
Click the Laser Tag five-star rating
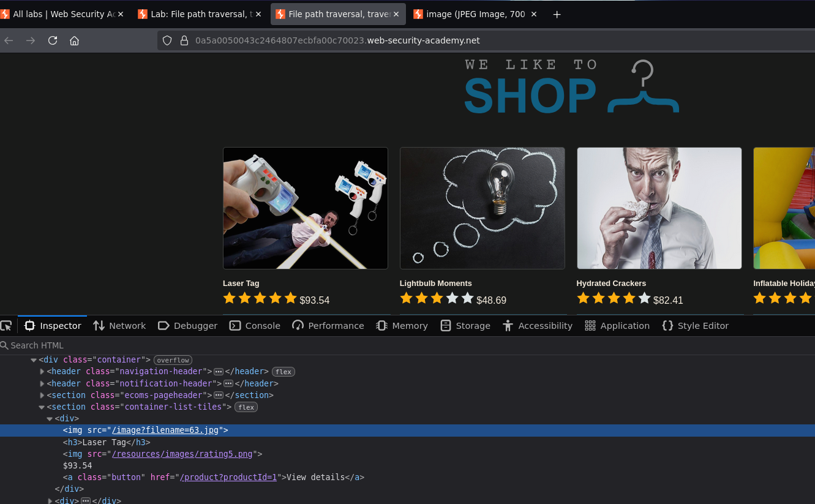(260, 298)
